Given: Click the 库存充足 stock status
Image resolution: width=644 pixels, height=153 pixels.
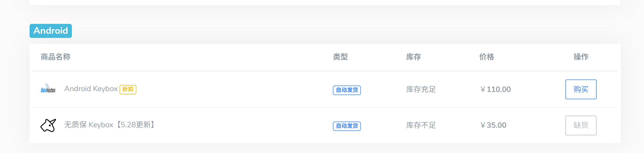Looking at the screenshot, I should coord(421,89).
